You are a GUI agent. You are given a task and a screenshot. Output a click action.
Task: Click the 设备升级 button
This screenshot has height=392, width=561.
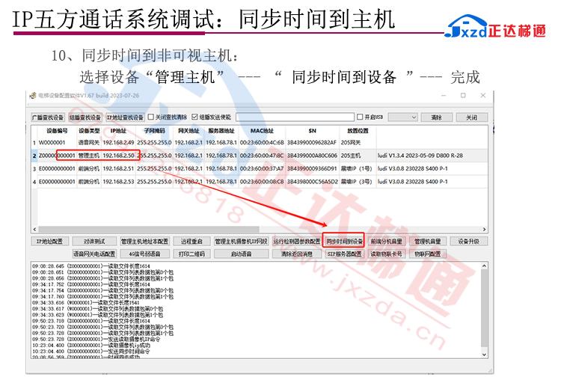[x=468, y=242]
